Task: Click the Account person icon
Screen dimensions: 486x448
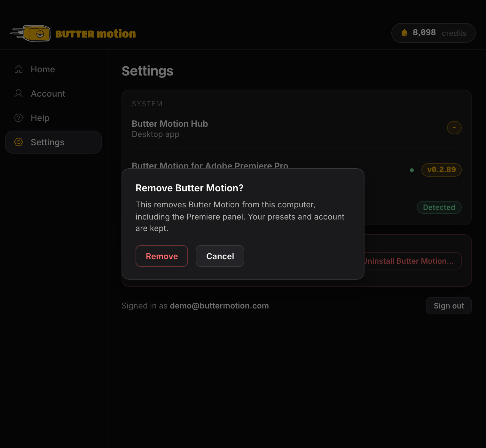Action: (x=19, y=93)
